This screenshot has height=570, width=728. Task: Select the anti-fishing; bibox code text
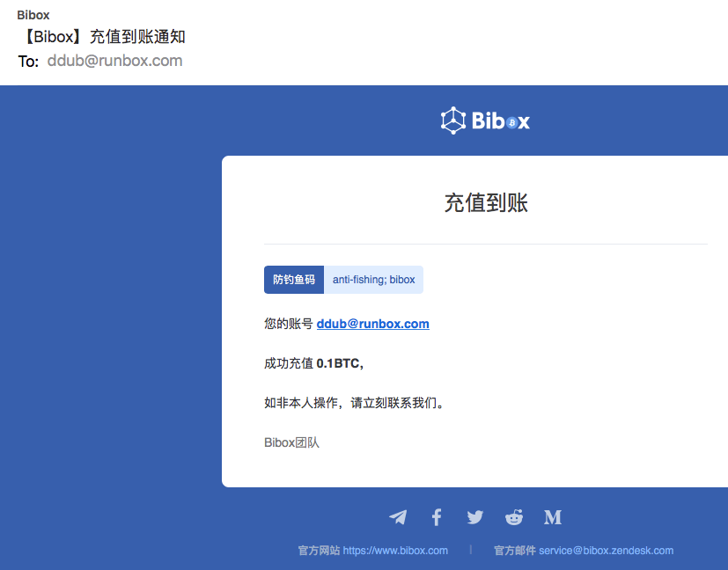pyautogui.click(x=374, y=280)
